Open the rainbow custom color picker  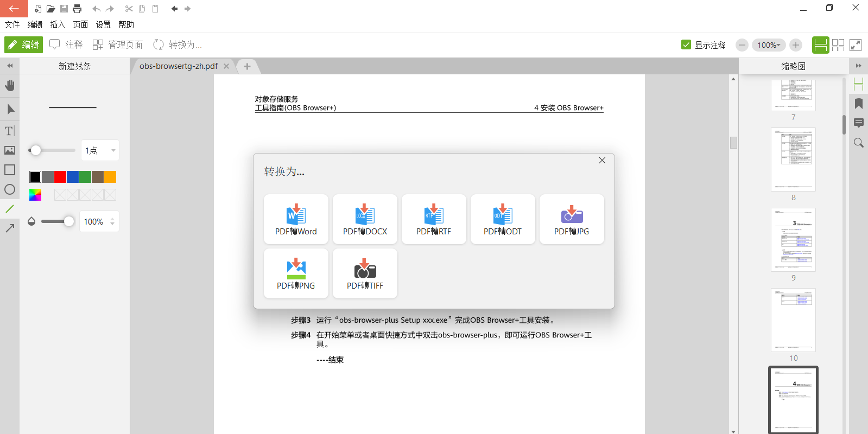point(35,195)
